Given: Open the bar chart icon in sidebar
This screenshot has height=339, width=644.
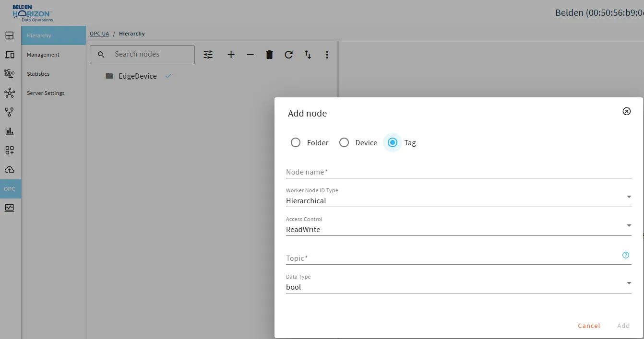Looking at the screenshot, I should 10,131.
